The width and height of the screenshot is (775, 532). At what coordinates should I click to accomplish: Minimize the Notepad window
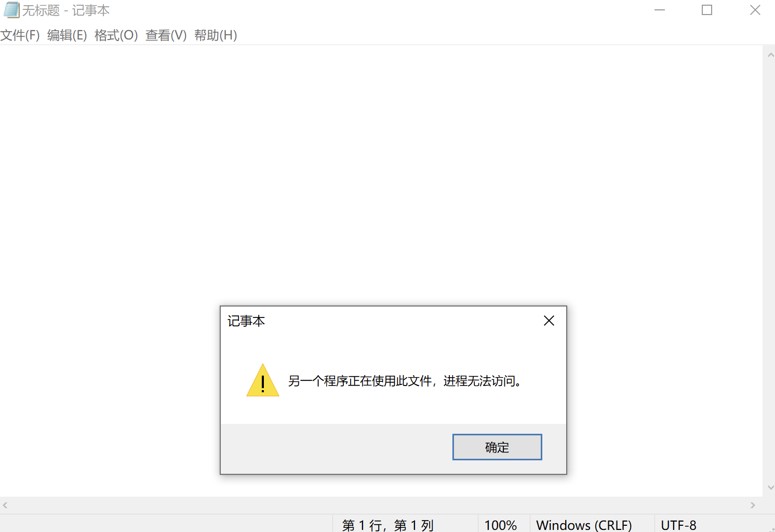660,10
